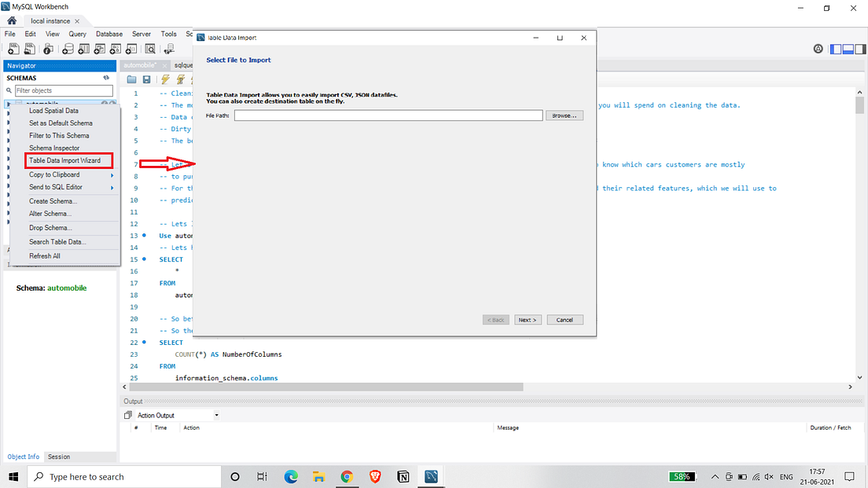Execute the script using the lightning bolt icon
This screenshot has height=488, width=868.
pyautogui.click(x=165, y=79)
